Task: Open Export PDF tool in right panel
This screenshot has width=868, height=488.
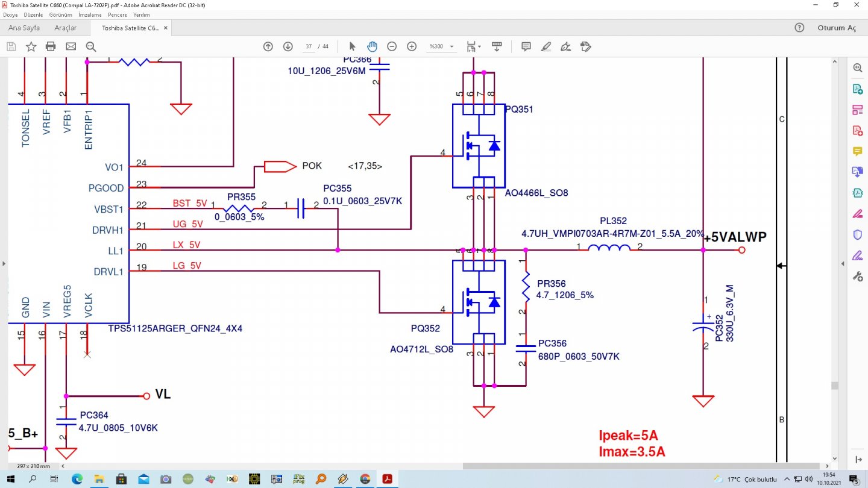Action: tap(857, 89)
